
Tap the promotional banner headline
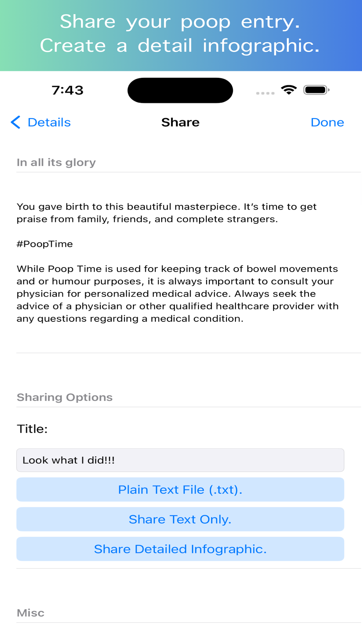(180, 34)
